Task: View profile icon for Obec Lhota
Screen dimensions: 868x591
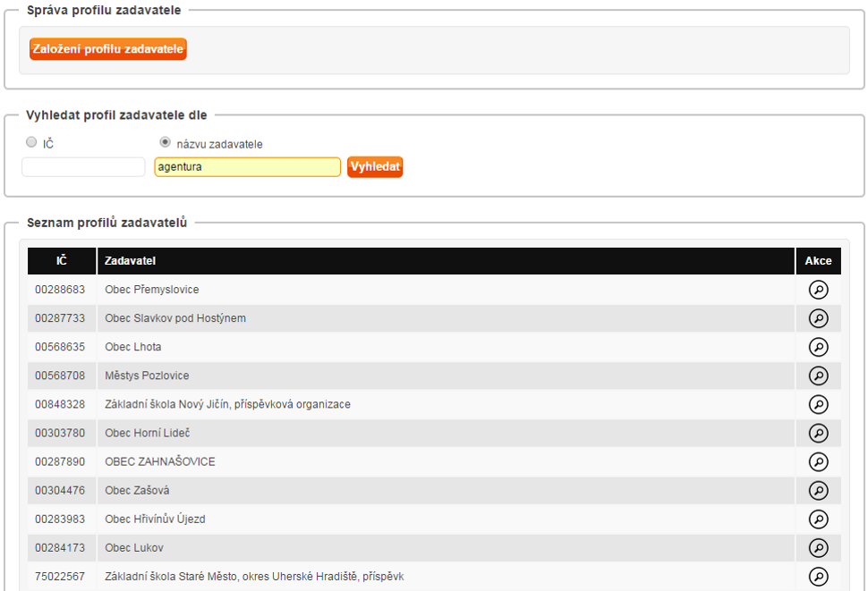Action: click(818, 347)
